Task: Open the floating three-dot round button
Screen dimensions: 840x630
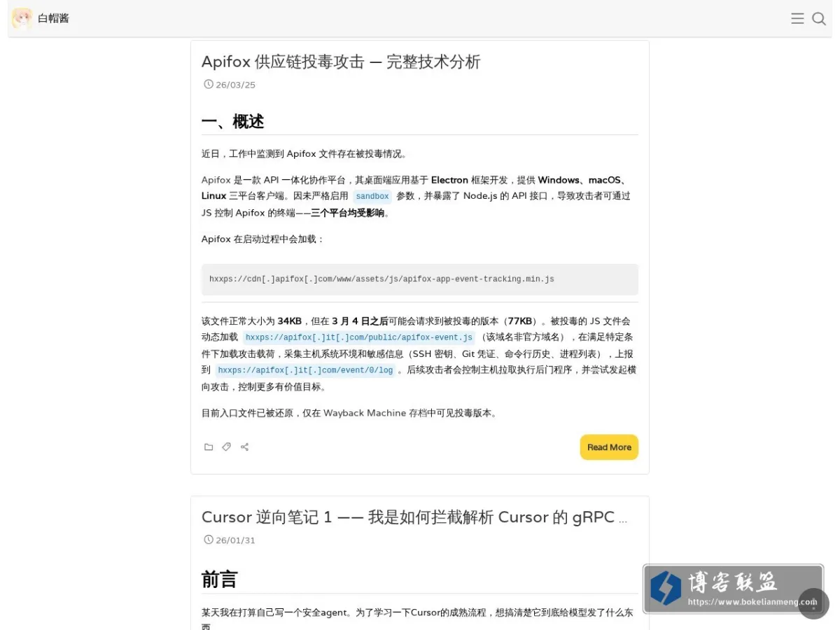Action: 813,603
